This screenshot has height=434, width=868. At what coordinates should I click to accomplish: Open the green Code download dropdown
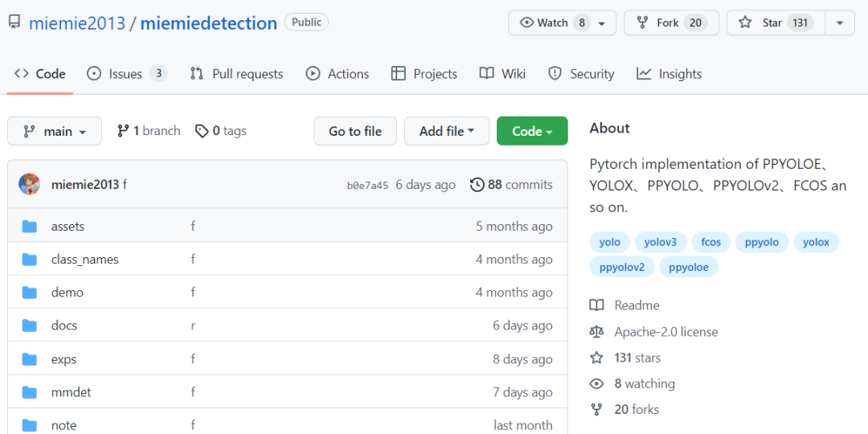(532, 131)
